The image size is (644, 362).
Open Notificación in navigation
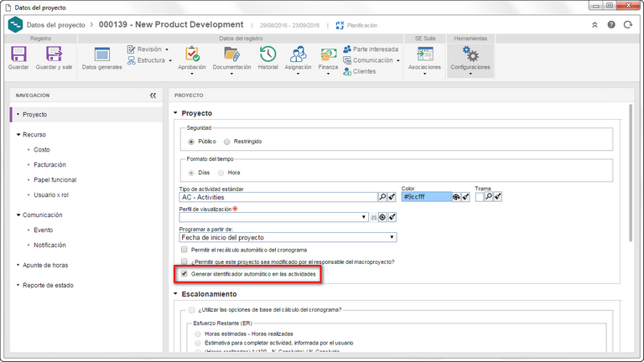(49, 246)
